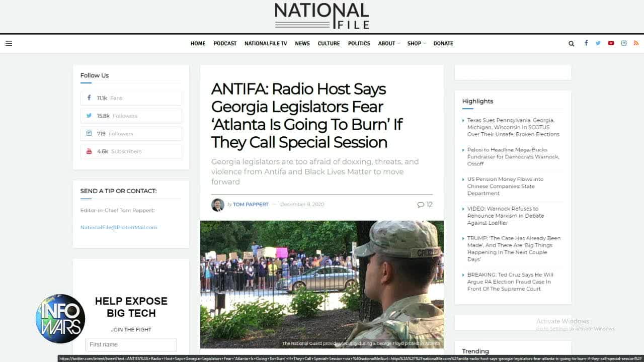Click the Follow Us heading
Screen dimensions: 644x362
point(95,75)
